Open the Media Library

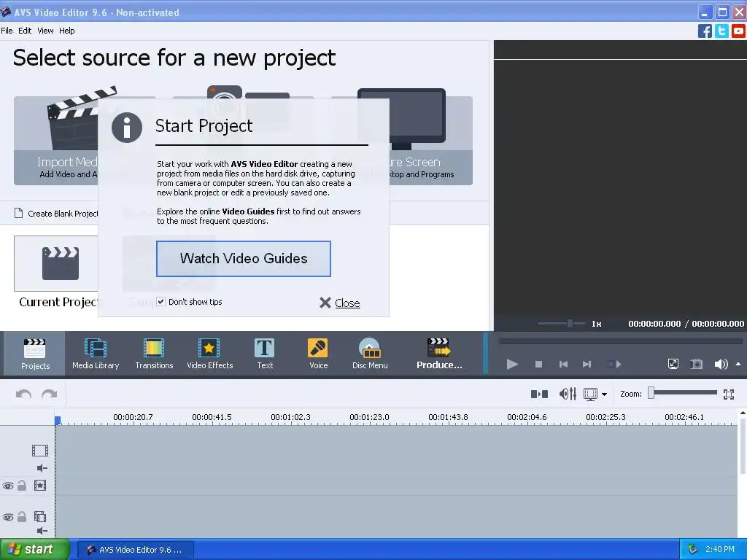pos(96,354)
